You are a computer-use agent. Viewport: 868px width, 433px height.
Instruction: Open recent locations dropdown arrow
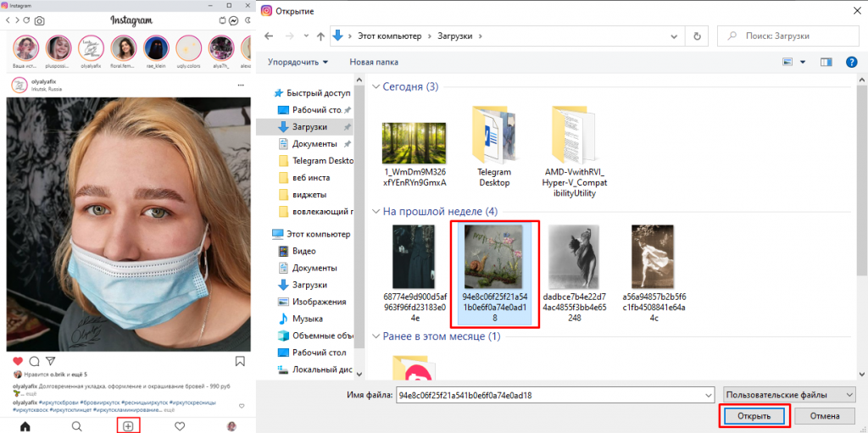[x=307, y=36]
